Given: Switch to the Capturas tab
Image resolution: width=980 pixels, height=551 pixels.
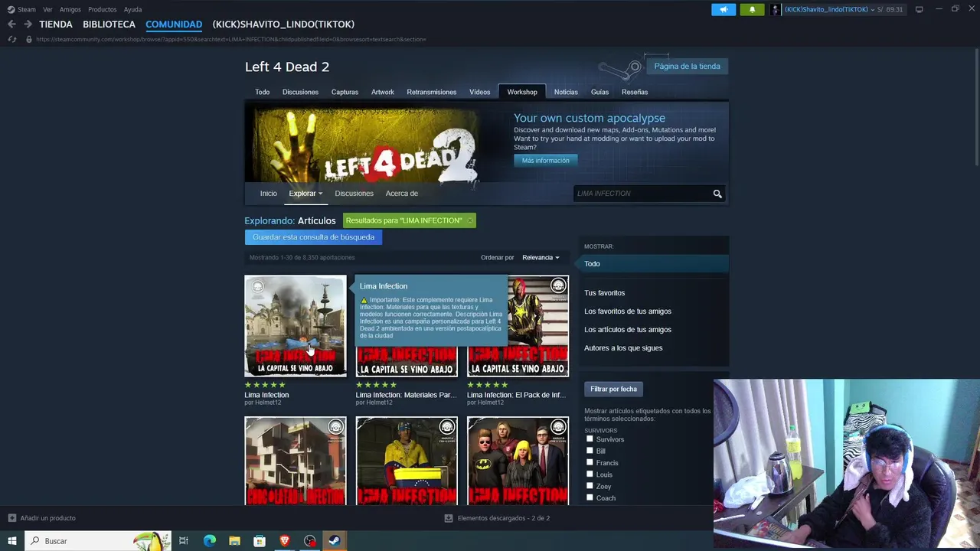Looking at the screenshot, I should [345, 92].
